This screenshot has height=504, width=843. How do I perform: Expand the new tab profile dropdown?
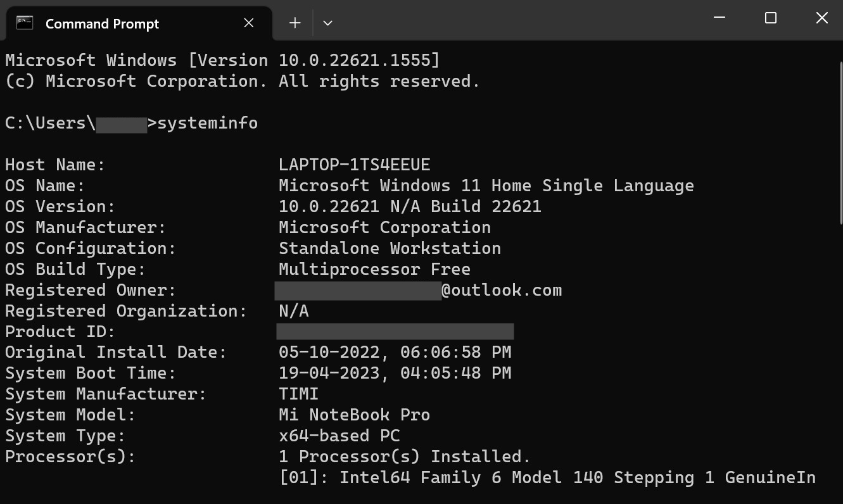point(327,23)
